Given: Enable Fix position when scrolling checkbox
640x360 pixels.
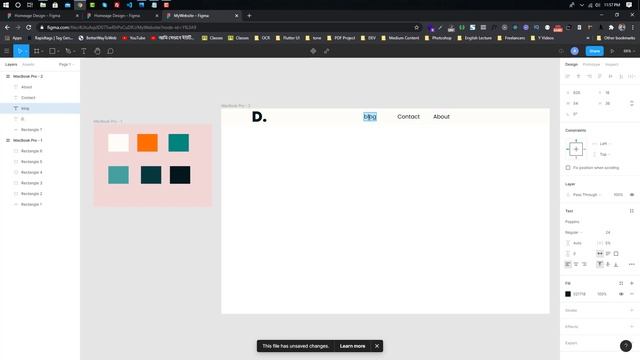Looking at the screenshot, I should 568,168.
